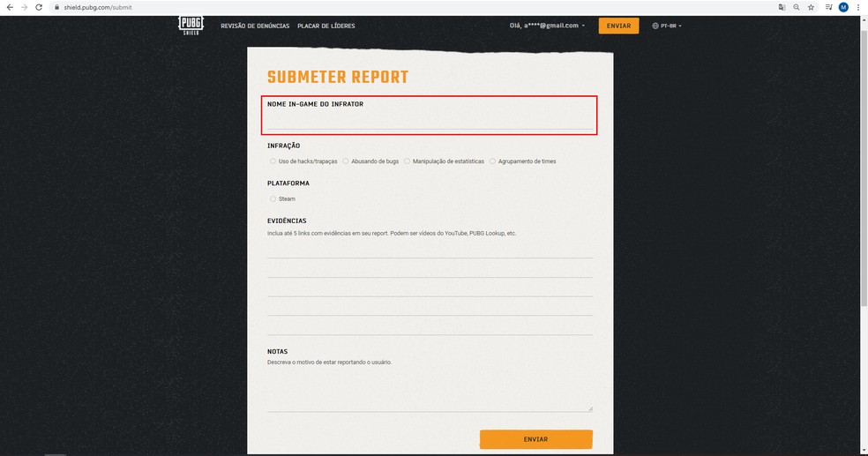Open the PT-BR language selector
868x456 pixels.
(667, 26)
